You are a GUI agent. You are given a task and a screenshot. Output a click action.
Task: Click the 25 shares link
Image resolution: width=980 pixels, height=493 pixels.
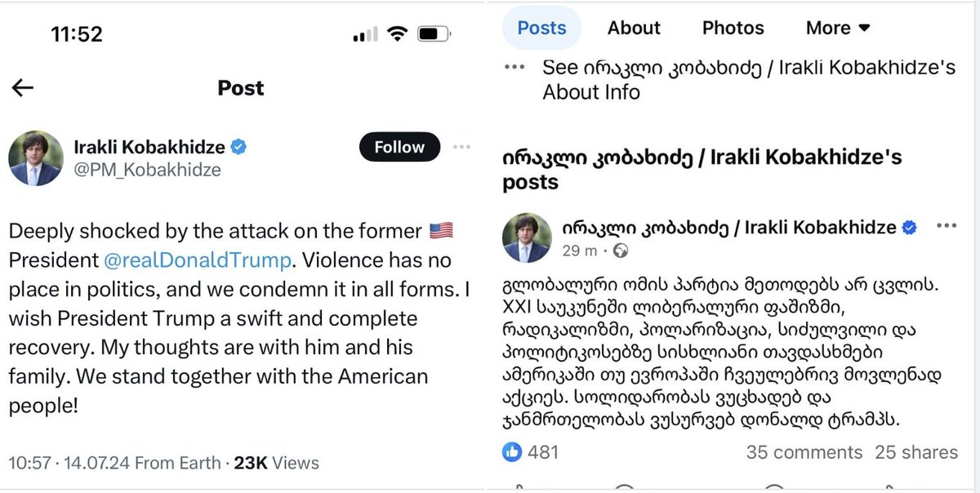click(916, 452)
